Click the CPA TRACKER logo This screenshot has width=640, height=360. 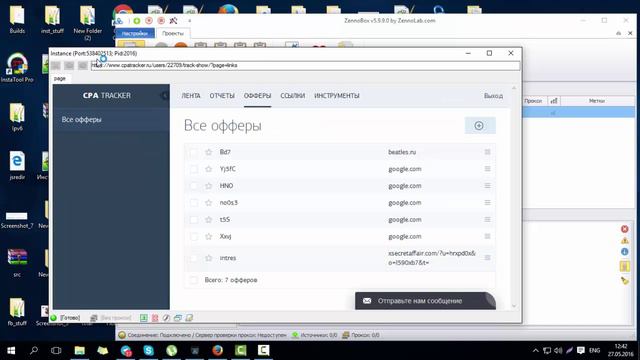pos(107,96)
